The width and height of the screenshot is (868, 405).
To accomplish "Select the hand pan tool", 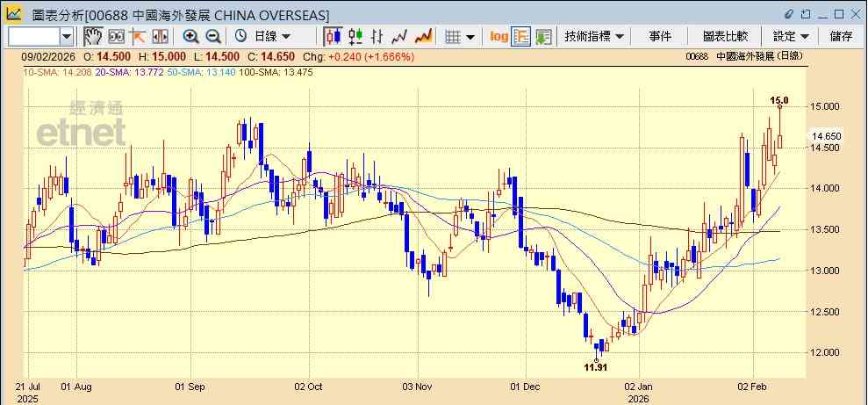I will coord(93,37).
